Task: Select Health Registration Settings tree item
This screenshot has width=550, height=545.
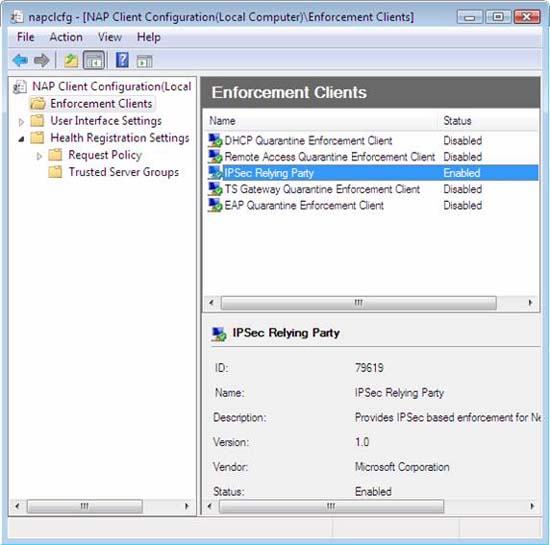Action: 120,138
